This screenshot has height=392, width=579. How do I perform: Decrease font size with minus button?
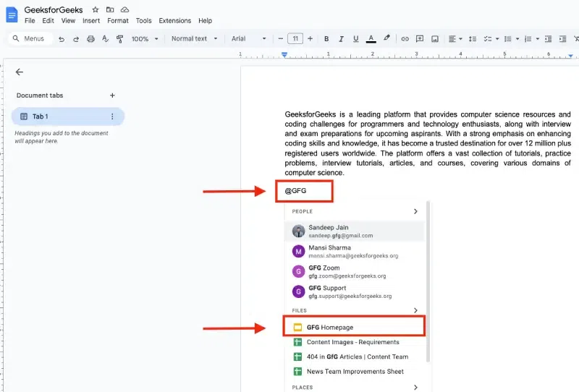point(281,38)
